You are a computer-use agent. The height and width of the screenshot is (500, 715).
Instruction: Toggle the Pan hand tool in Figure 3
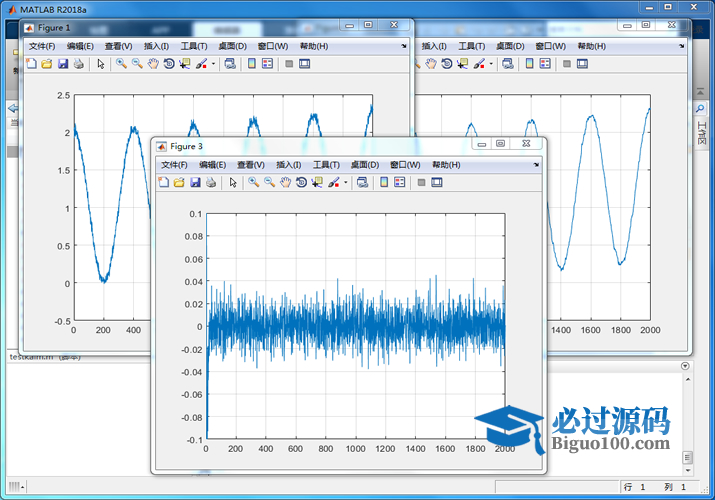pyautogui.click(x=285, y=182)
